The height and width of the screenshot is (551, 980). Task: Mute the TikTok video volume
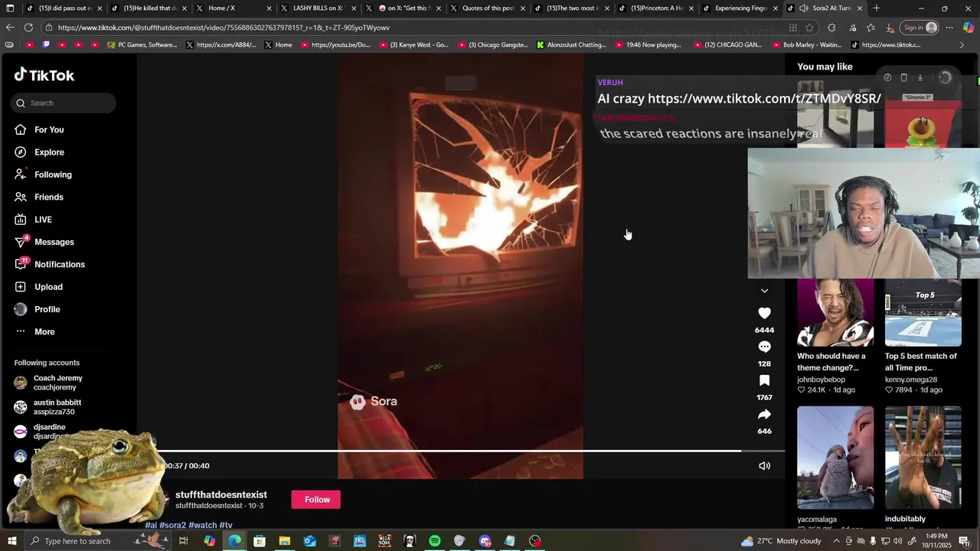coord(764,465)
